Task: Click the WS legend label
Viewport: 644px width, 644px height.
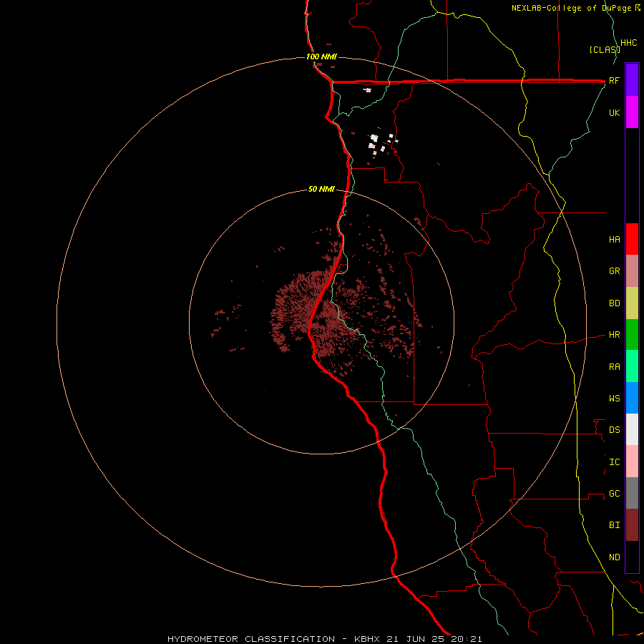Action: [x=615, y=398]
